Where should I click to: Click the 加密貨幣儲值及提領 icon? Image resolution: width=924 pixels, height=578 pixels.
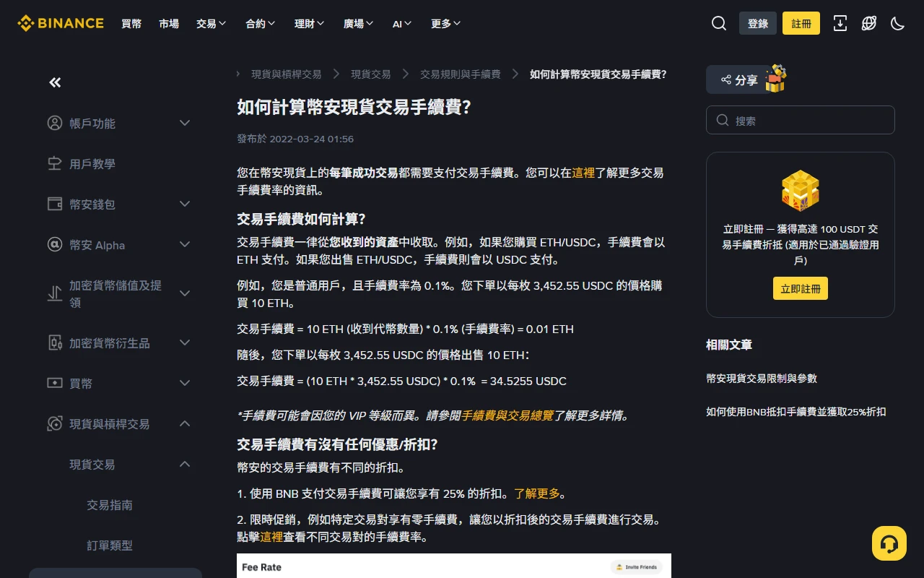pos(55,293)
